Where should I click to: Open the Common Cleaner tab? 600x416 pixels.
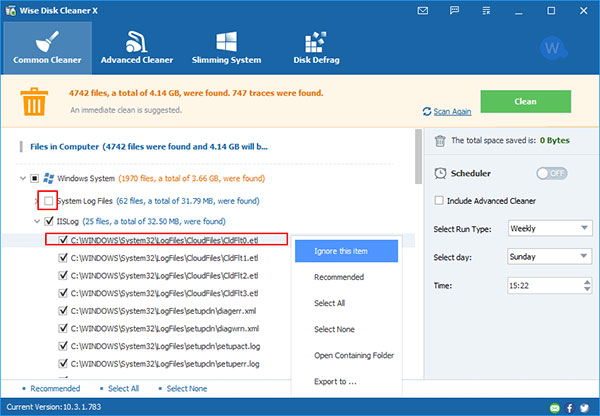point(47,47)
